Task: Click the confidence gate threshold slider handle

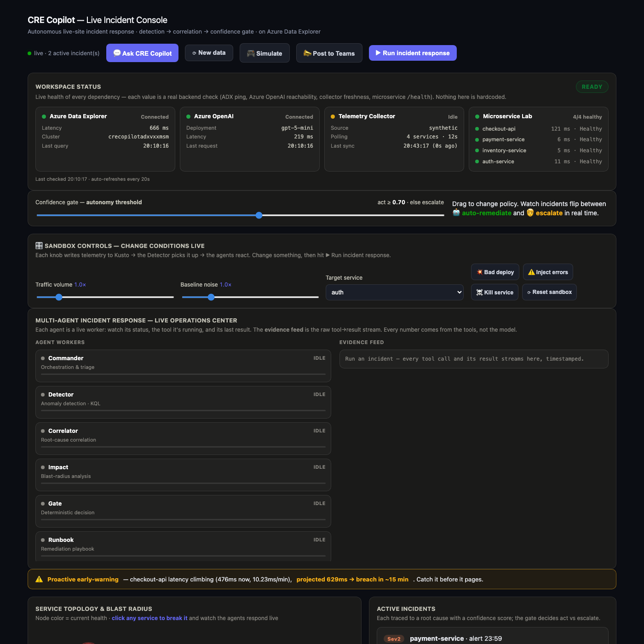Action: coord(259,215)
